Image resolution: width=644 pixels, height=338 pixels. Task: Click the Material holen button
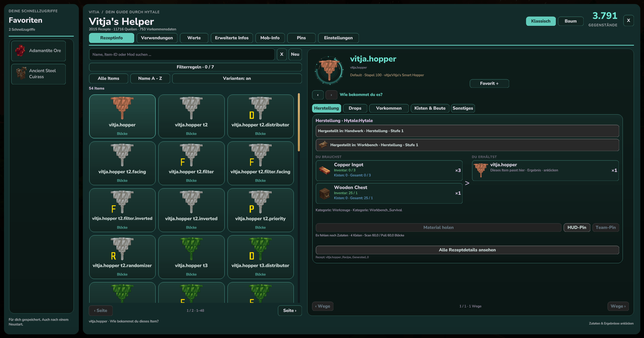[438, 227]
